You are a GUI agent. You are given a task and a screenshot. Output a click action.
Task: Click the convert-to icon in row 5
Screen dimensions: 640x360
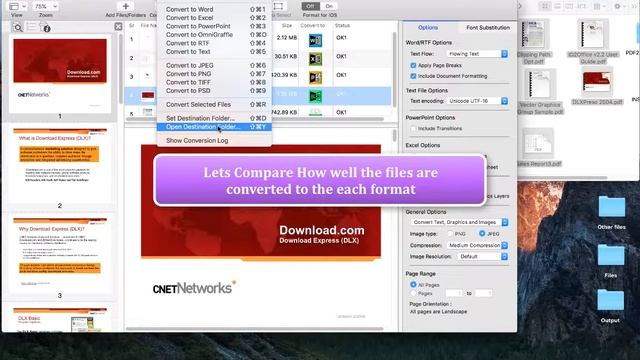(x=315, y=112)
